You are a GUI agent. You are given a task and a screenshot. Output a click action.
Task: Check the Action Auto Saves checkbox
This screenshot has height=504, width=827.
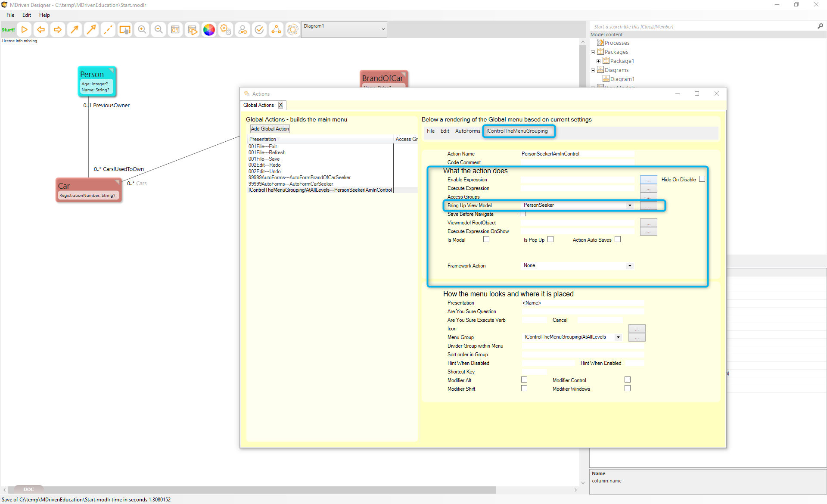pos(618,240)
